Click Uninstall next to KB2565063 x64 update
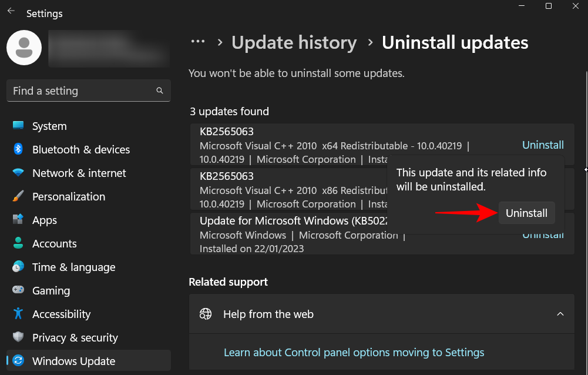The height and width of the screenshot is (375, 588). click(x=542, y=145)
